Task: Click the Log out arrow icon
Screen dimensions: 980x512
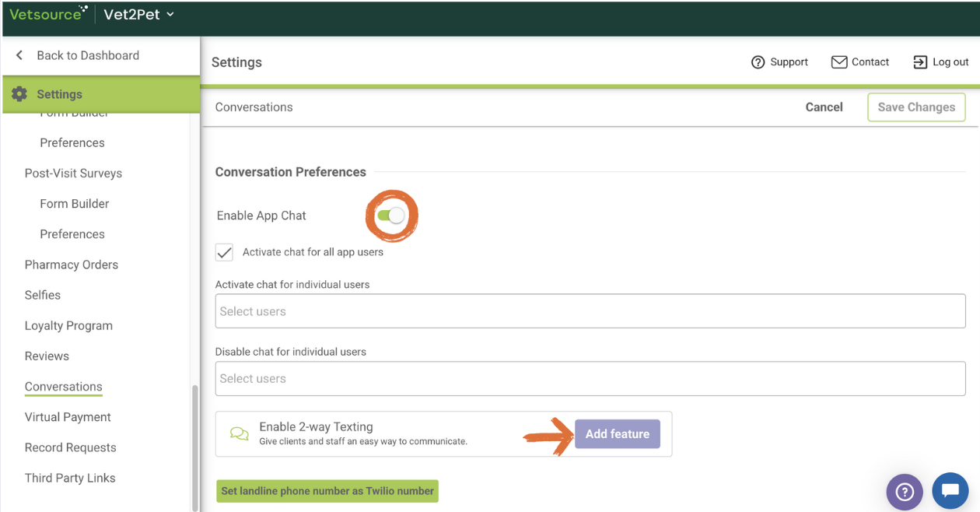Action: point(920,62)
